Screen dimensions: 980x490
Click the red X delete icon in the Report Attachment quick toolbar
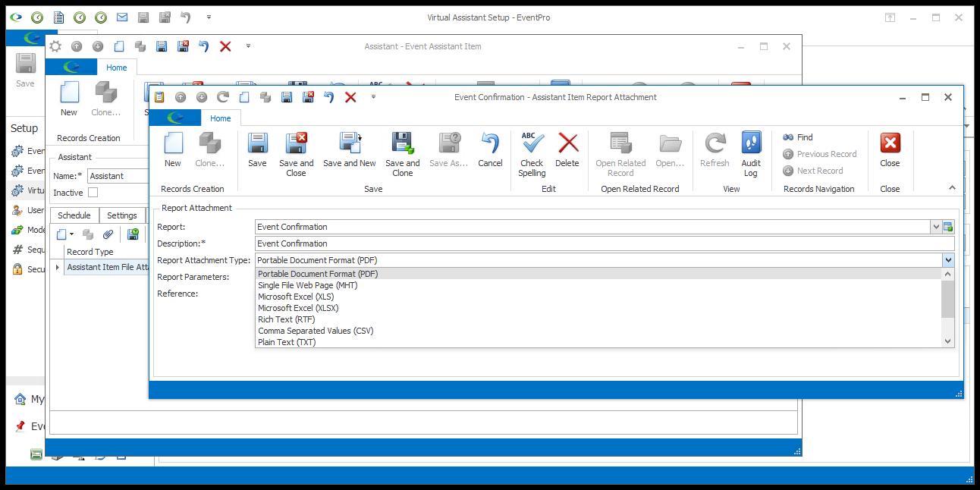point(350,97)
